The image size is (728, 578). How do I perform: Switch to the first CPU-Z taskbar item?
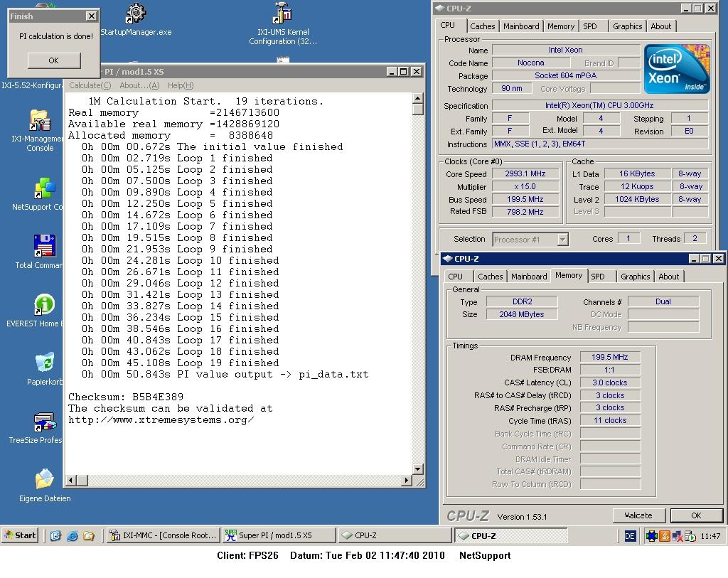coord(395,535)
